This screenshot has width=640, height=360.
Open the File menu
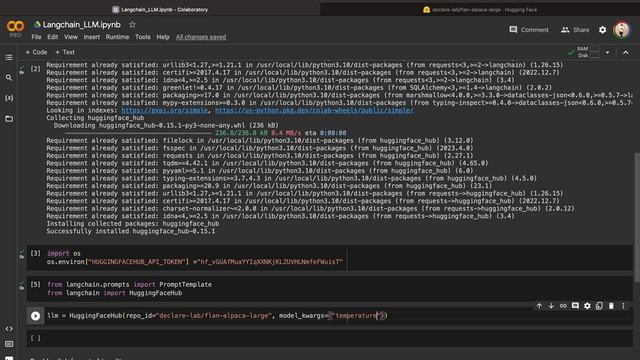click(x=36, y=37)
